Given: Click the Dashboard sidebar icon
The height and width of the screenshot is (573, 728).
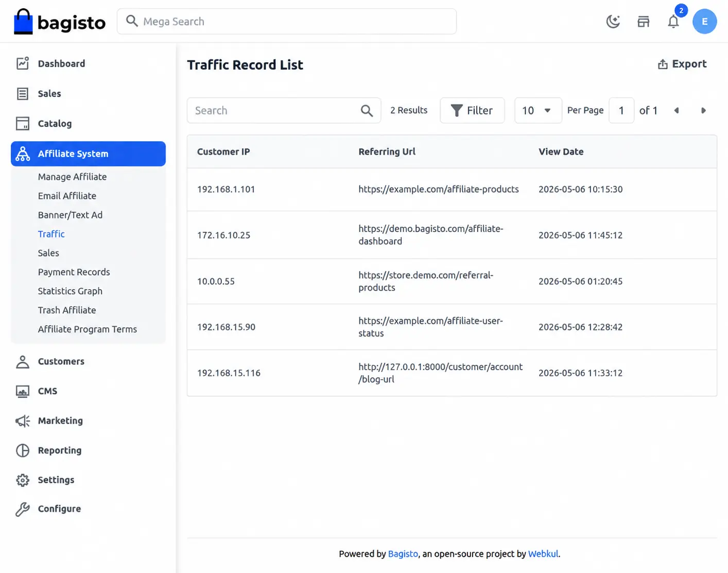Looking at the screenshot, I should point(23,63).
